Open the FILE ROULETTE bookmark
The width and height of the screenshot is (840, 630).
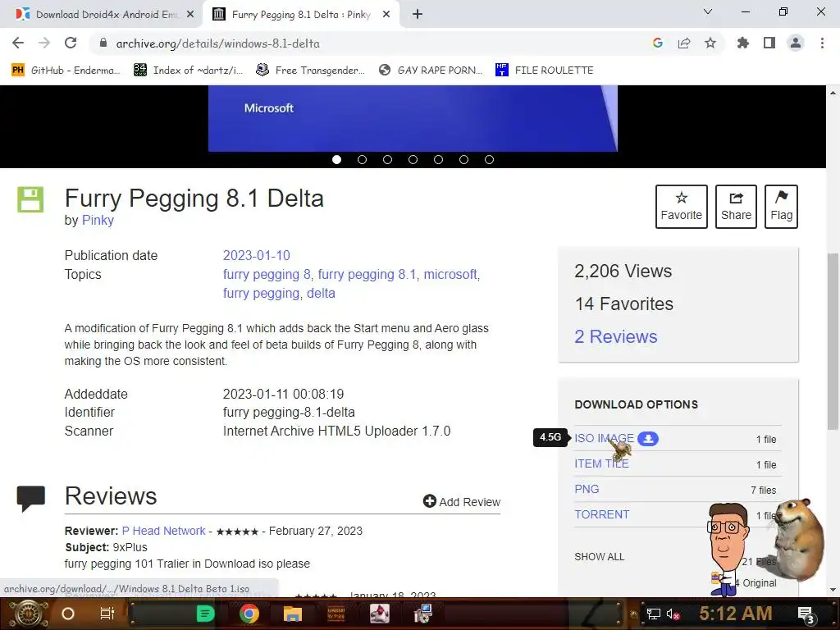(x=545, y=71)
